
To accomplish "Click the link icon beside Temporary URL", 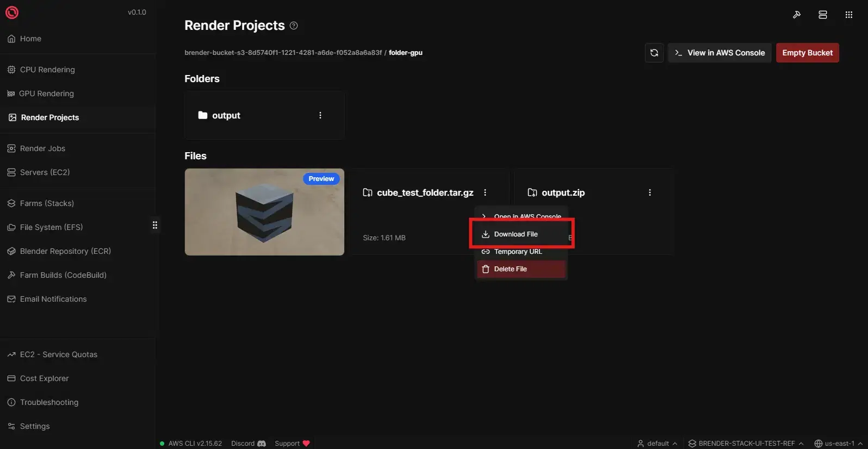I will (x=486, y=252).
